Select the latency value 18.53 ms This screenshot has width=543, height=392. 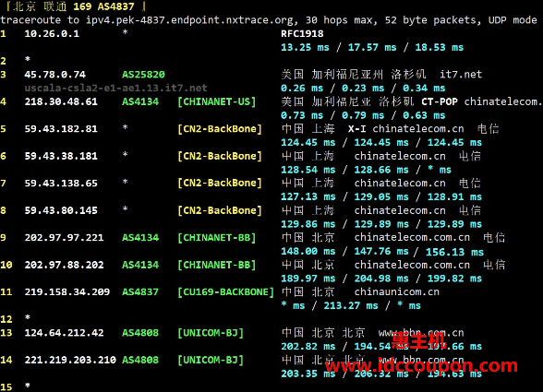click(x=440, y=47)
